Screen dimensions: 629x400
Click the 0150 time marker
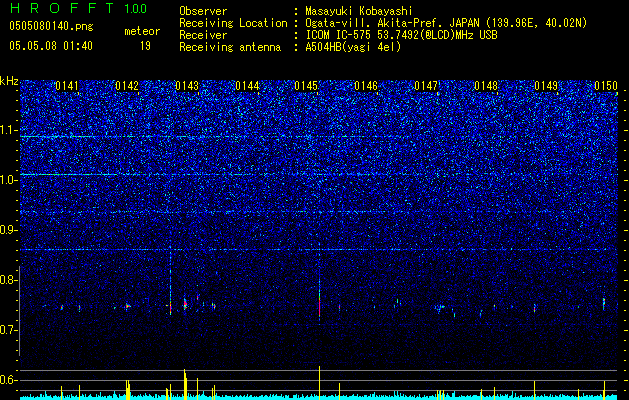(606, 86)
